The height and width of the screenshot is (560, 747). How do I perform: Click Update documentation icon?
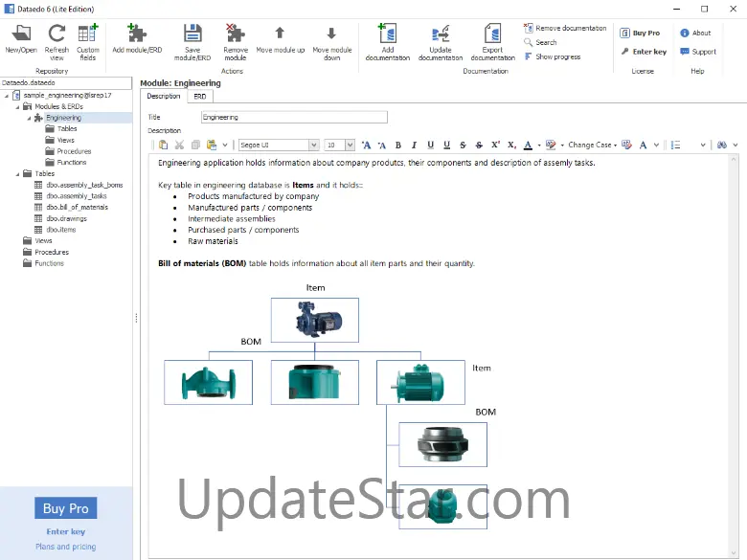point(441,34)
